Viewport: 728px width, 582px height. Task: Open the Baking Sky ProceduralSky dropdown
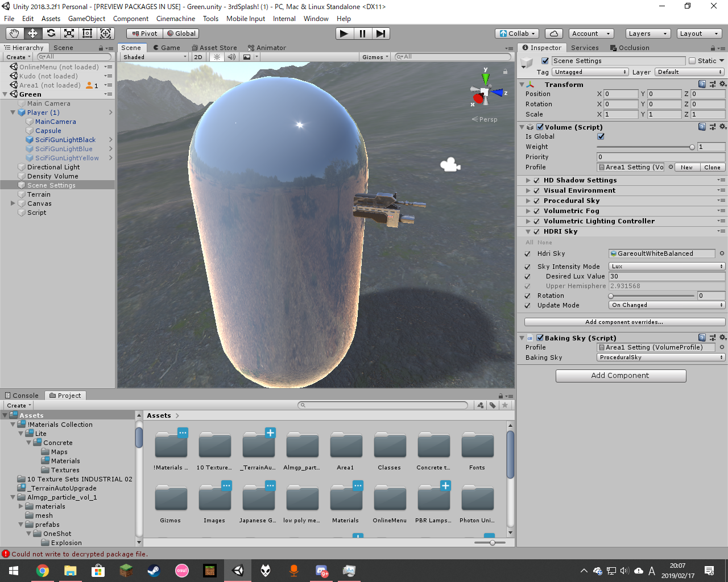click(660, 357)
